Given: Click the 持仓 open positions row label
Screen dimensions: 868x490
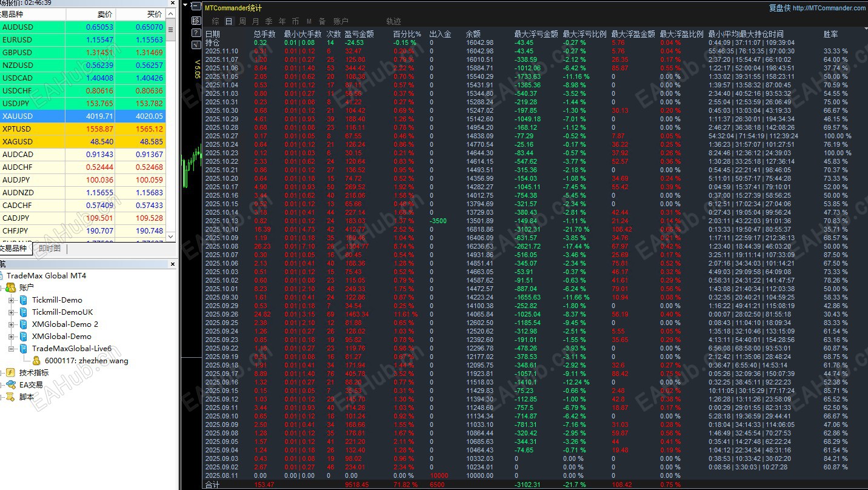Looking at the screenshot, I should [x=213, y=42].
